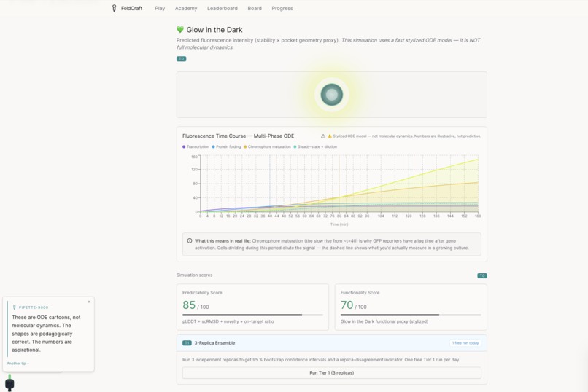Toggle the Transcription legend series
This screenshot has height=392, width=588.
click(x=196, y=146)
